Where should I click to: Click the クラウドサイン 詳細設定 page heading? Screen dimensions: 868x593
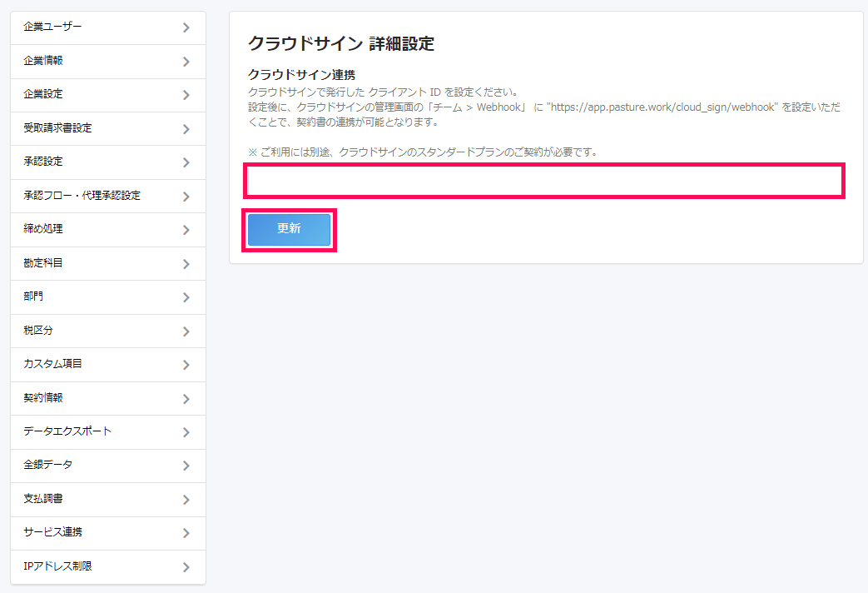[341, 43]
